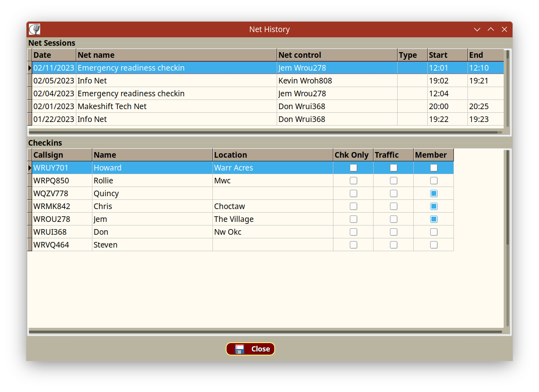Screen dimensions: 539x392
Task: Maximize window using the up-chevron icon
Action: point(491,29)
